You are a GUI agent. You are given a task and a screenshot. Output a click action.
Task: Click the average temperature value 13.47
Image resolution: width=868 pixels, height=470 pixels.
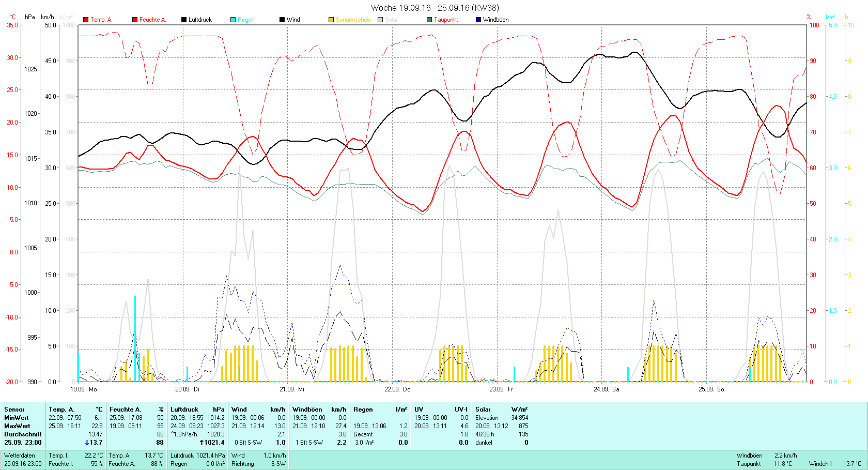click(x=96, y=434)
